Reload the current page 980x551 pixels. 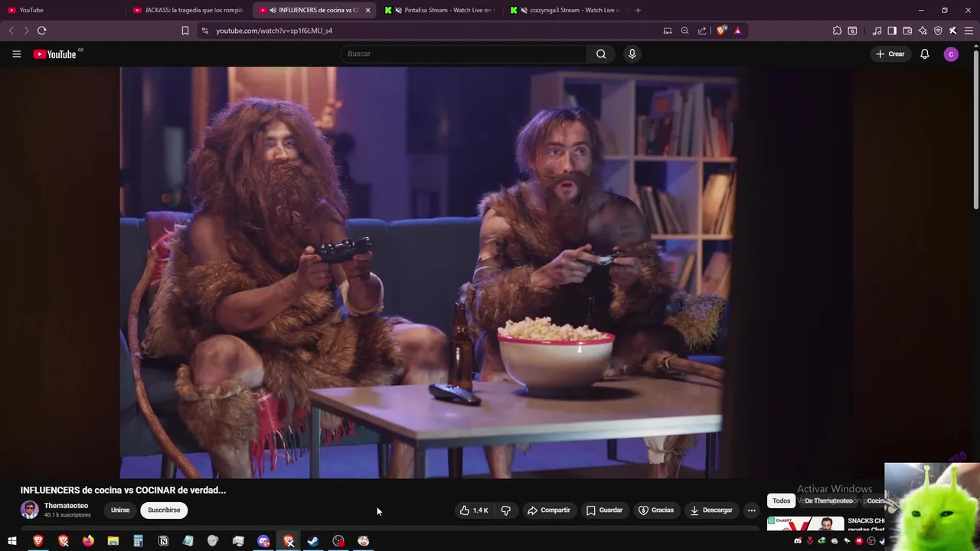pyautogui.click(x=41, y=31)
